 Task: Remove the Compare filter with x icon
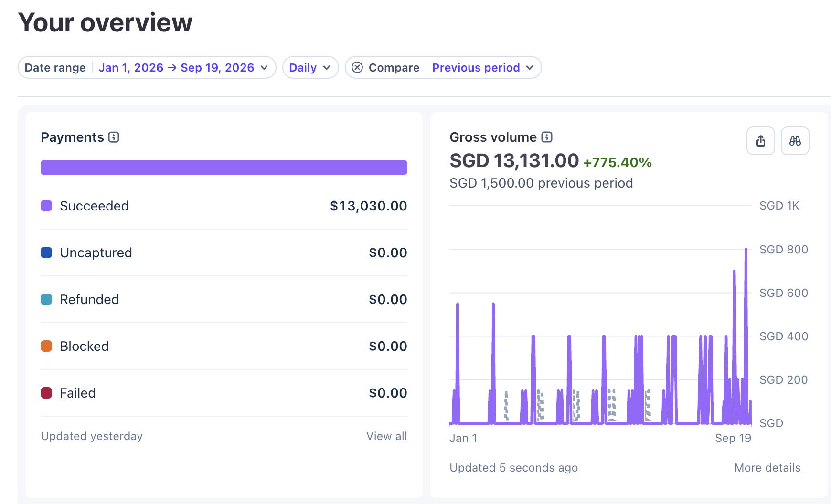pyautogui.click(x=357, y=67)
